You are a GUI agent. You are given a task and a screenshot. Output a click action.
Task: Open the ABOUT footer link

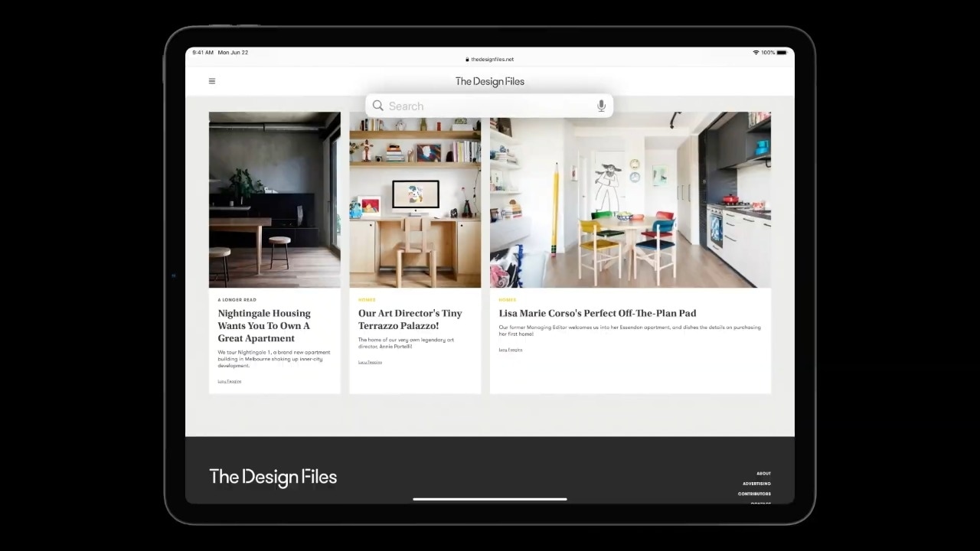click(763, 474)
